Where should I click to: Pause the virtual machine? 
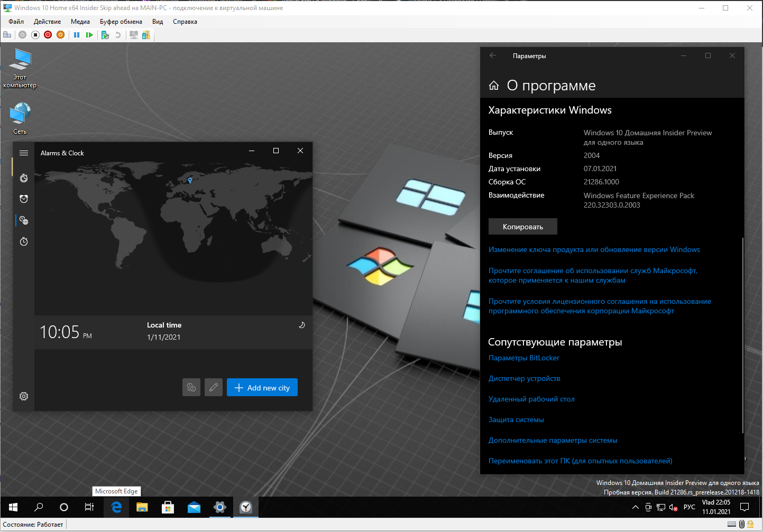(x=77, y=35)
